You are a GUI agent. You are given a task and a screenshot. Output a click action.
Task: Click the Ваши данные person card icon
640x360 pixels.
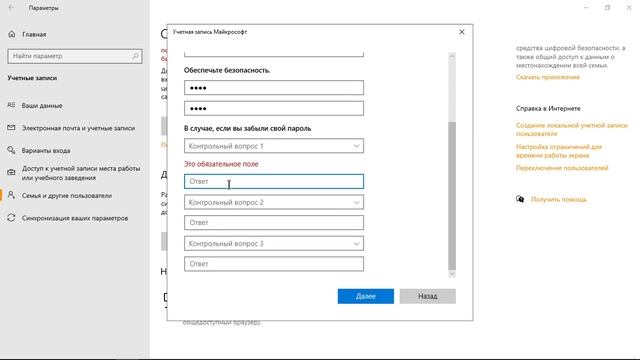point(11,105)
